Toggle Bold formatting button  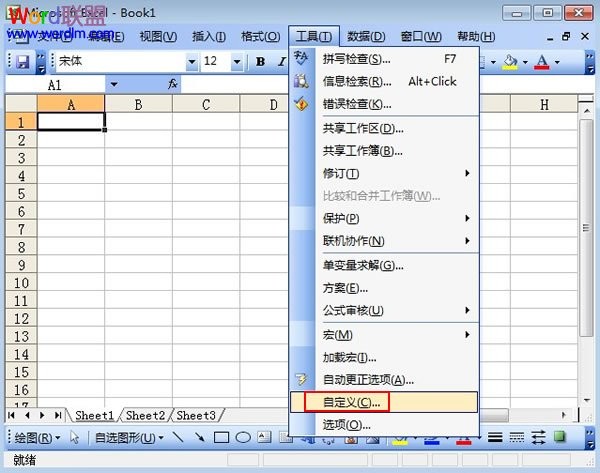tap(261, 62)
